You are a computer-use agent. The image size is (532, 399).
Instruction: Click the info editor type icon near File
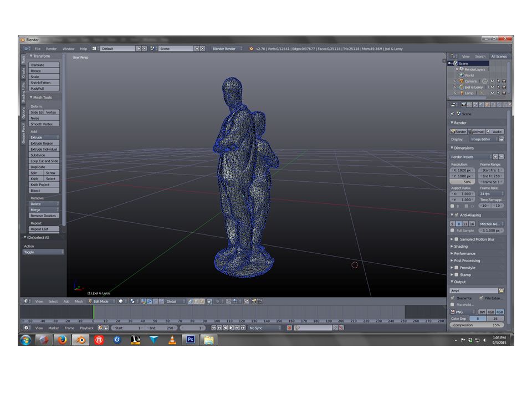pyautogui.click(x=26, y=49)
